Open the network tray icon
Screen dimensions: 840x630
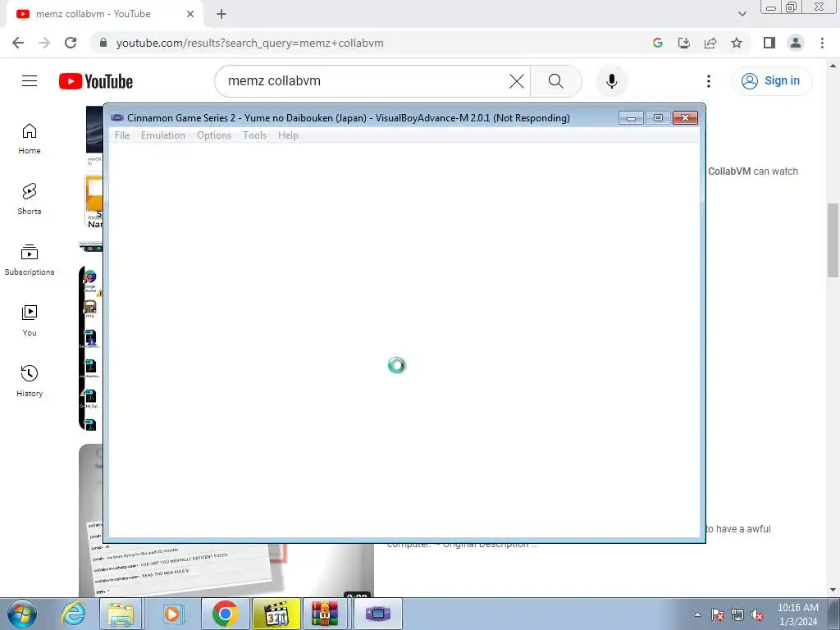point(737,615)
